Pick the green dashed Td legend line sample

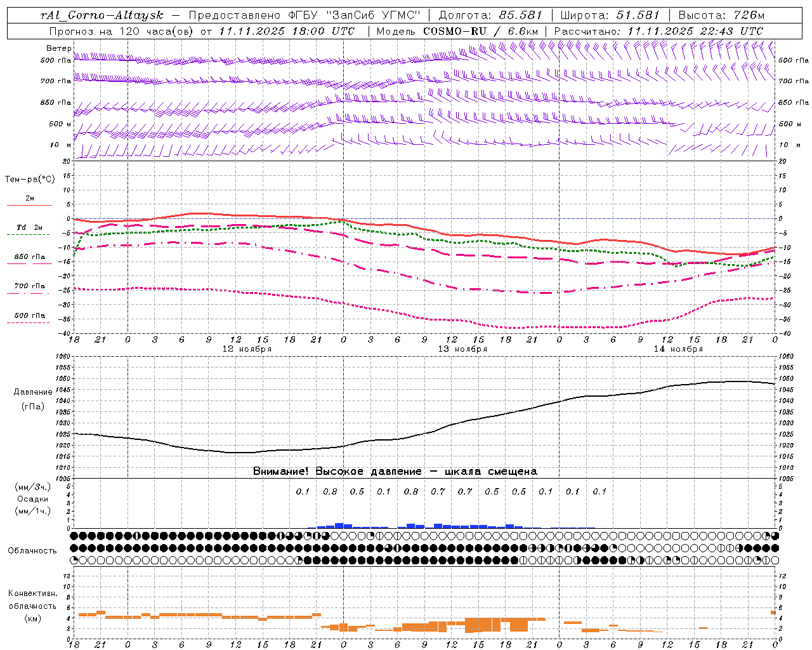point(30,234)
